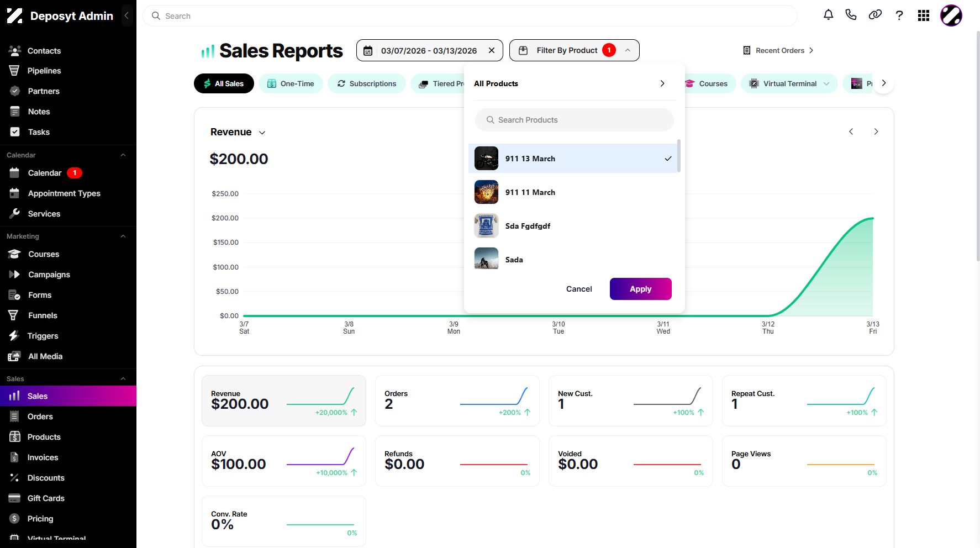
Task: Click the phone dialer icon
Action: pyautogui.click(x=851, y=15)
